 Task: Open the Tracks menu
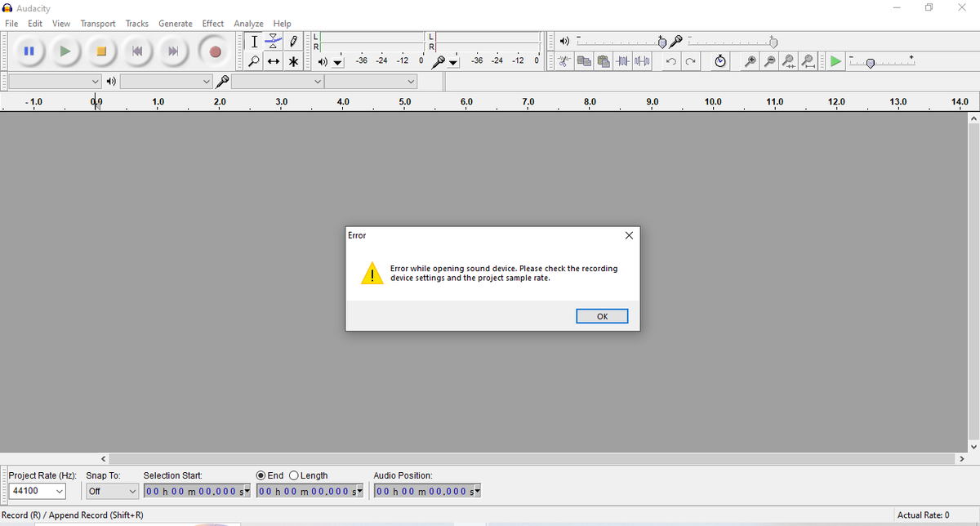point(137,24)
